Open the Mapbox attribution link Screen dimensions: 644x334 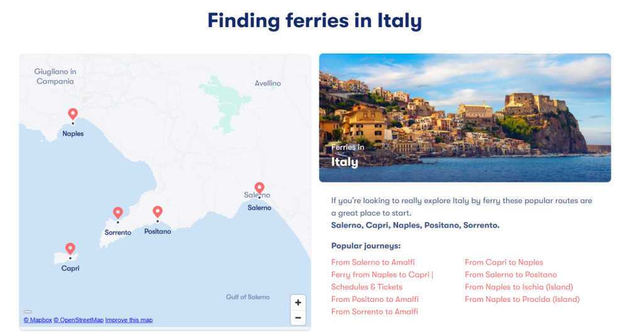[x=37, y=320]
